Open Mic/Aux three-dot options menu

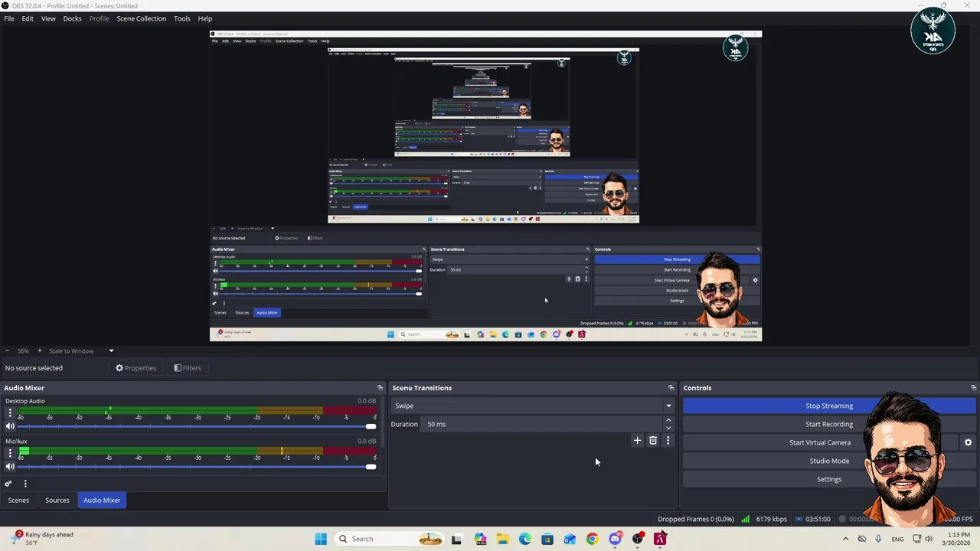pos(10,452)
